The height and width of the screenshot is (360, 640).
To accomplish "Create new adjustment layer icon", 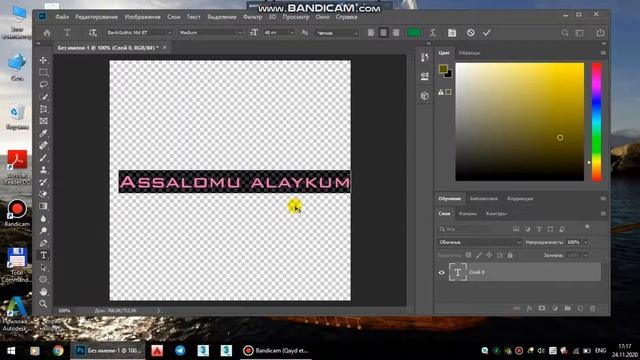I will point(555,308).
